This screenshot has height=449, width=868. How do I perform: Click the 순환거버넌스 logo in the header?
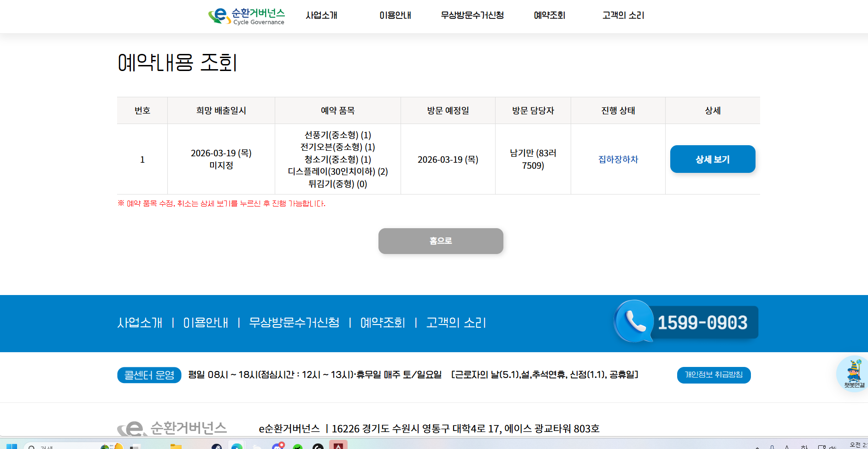pos(247,16)
